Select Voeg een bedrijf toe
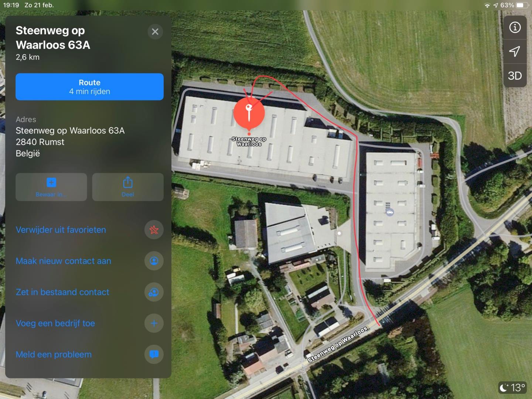532x399 pixels. [55, 323]
